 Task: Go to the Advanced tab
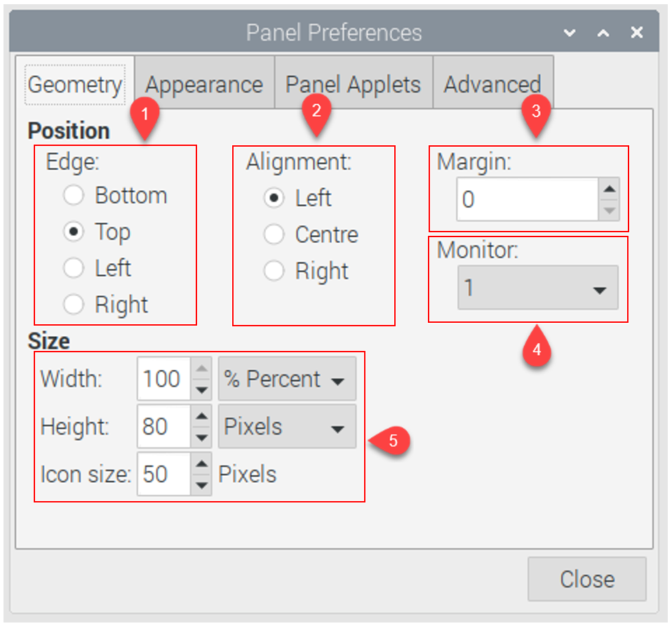[493, 84]
